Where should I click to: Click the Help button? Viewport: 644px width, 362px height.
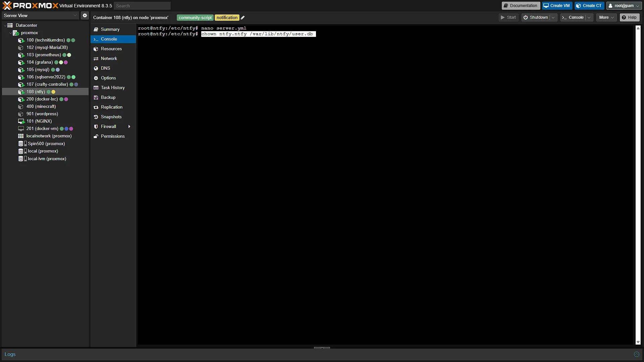(630, 17)
